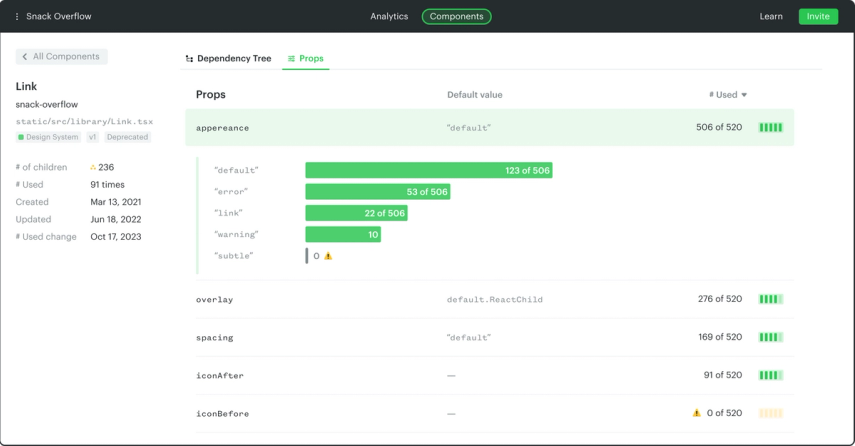Click the static/src/library/Link.tsx path
The image size is (855, 446).
(x=85, y=122)
